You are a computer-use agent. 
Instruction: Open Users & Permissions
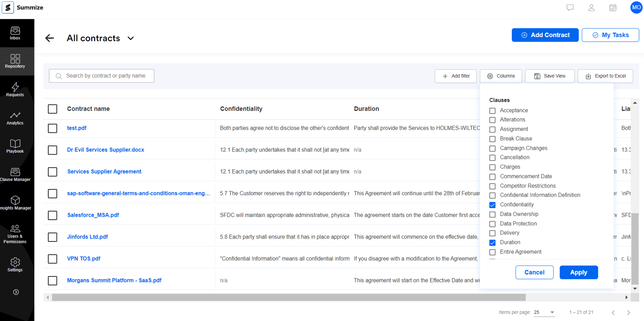pos(15,234)
